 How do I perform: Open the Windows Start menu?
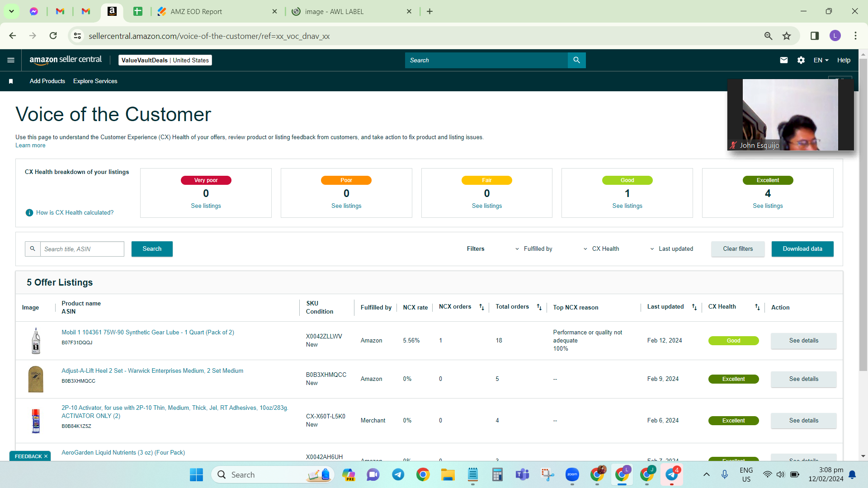pos(196,474)
